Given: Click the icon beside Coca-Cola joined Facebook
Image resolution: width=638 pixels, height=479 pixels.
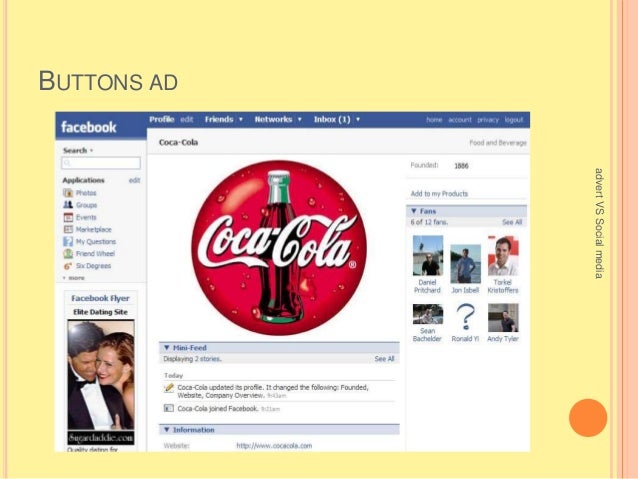Looking at the screenshot, I should point(168,408).
